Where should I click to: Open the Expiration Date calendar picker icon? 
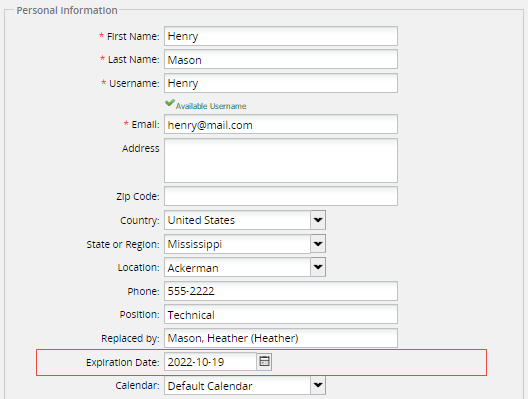[x=264, y=362]
